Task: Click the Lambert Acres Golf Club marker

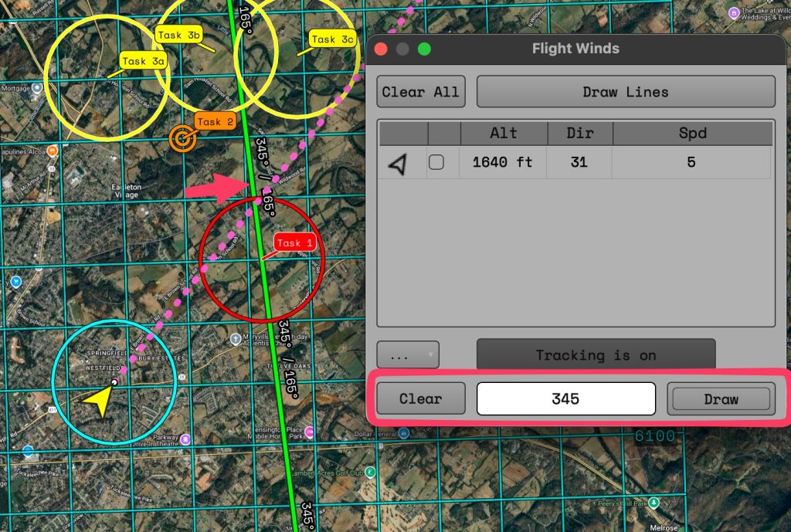Action: (370, 472)
